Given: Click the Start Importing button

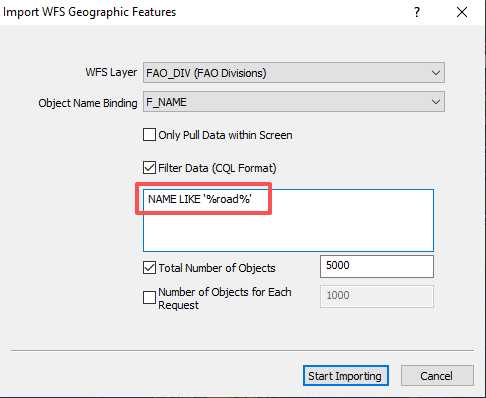Looking at the screenshot, I should 346,376.
